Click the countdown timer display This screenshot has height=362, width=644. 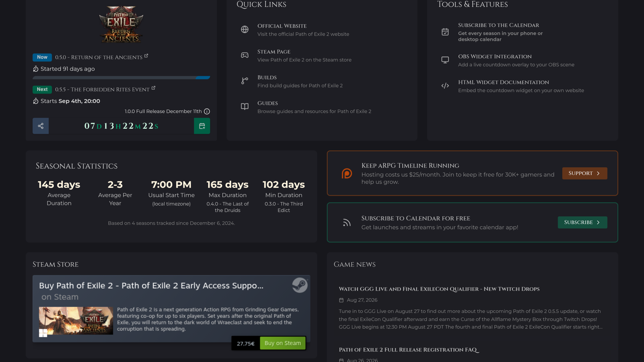(121, 126)
